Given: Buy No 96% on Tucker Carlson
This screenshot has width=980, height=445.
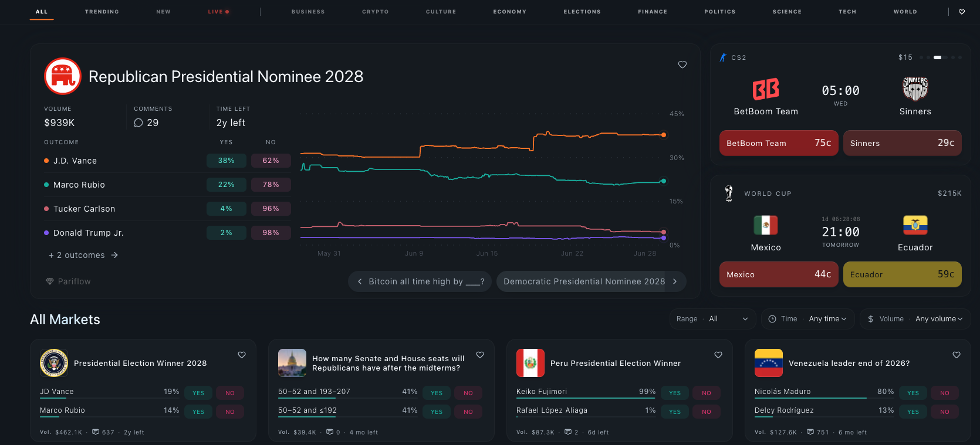Looking at the screenshot, I should (x=271, y=209).
